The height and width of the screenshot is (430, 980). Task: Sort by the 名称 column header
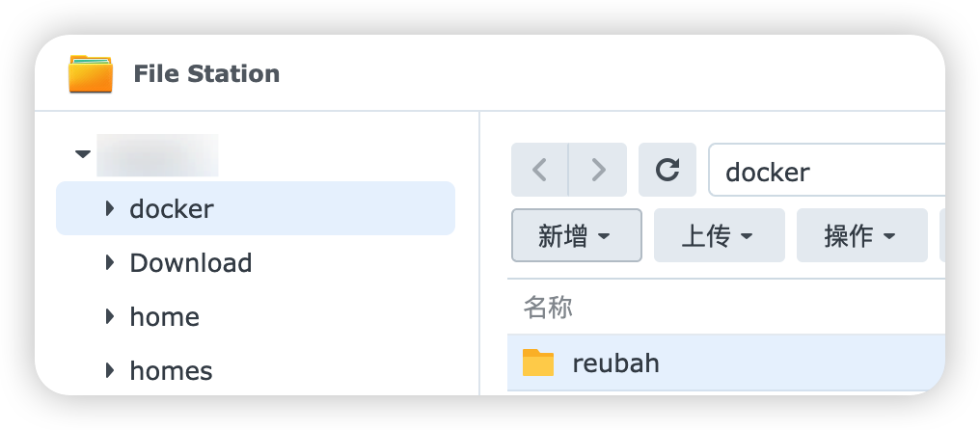(548, 308)
